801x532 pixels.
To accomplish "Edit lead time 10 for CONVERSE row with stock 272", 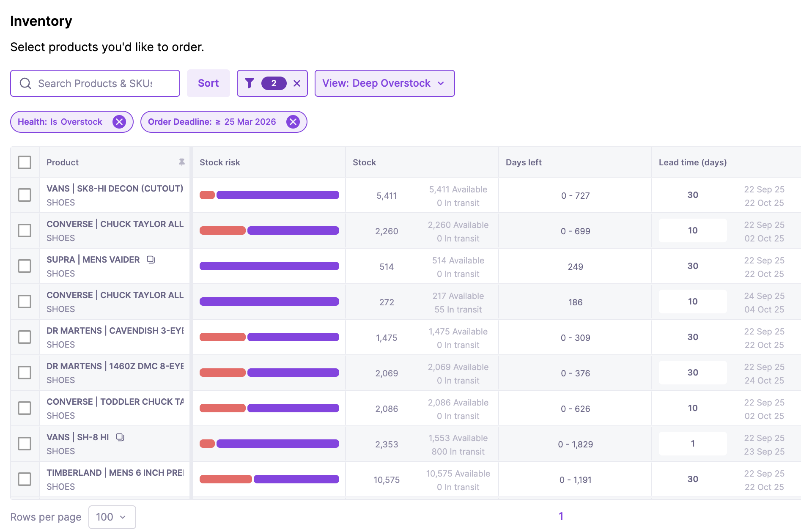I will pos(693,302).
